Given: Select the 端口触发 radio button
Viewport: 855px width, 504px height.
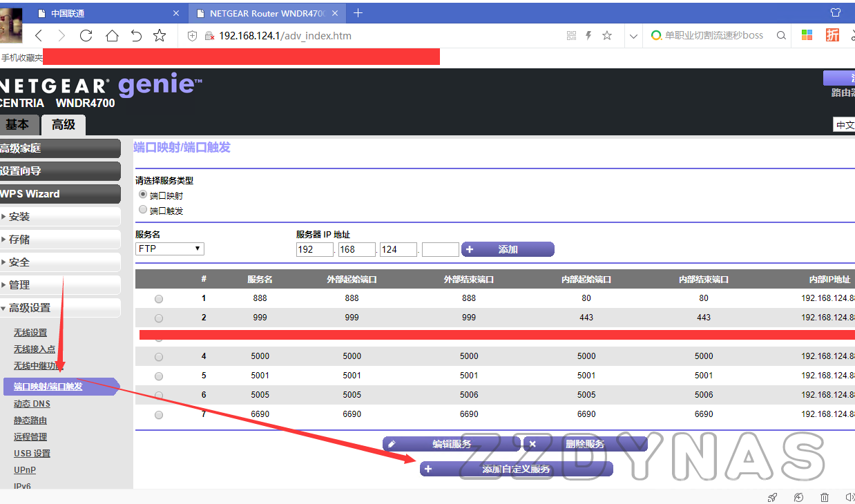Looking at the screenshot, I should [143, 210].
